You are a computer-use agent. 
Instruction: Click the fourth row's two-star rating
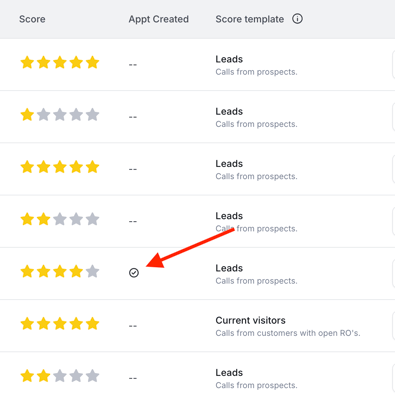60,219
